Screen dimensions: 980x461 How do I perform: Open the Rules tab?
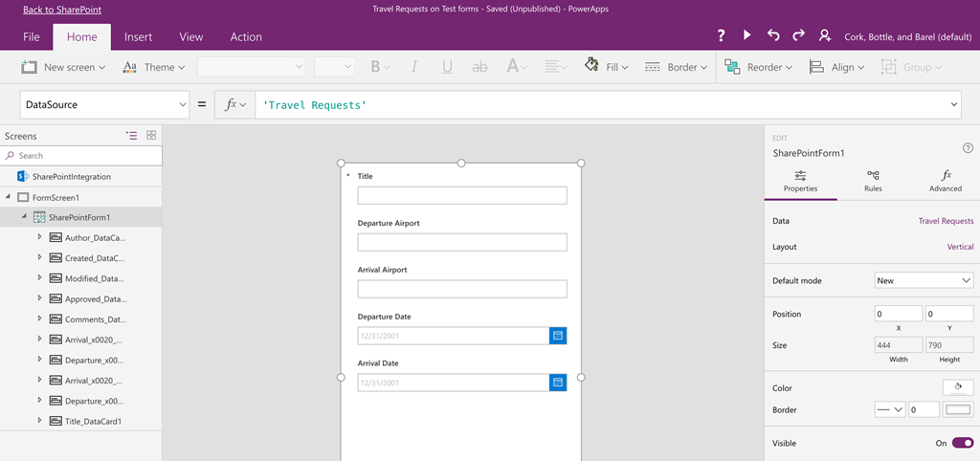tap(873, 181)
